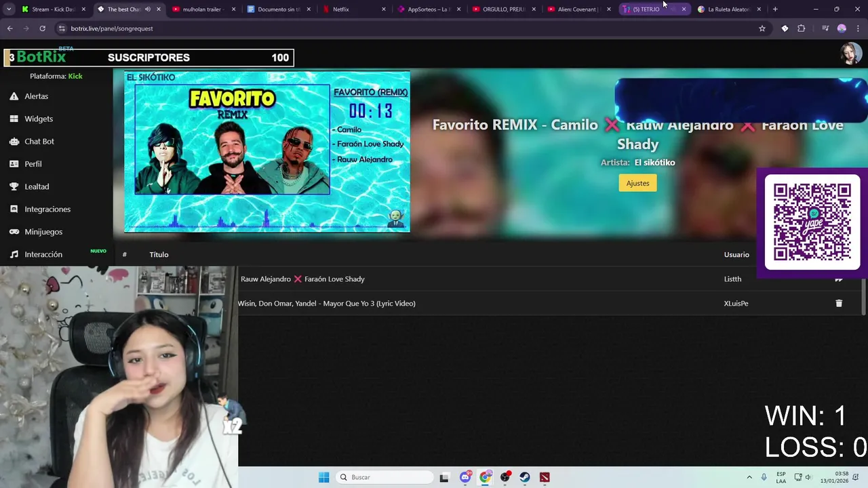Click the address bar botrix.live URL
This screenshot has width=868, height=488.
pos(112,28)
